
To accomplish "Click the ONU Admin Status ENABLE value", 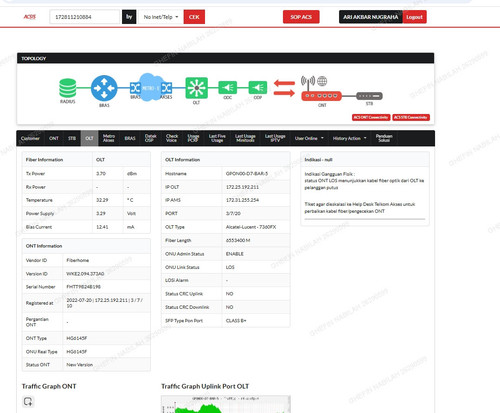I will (x=235, y=254).
